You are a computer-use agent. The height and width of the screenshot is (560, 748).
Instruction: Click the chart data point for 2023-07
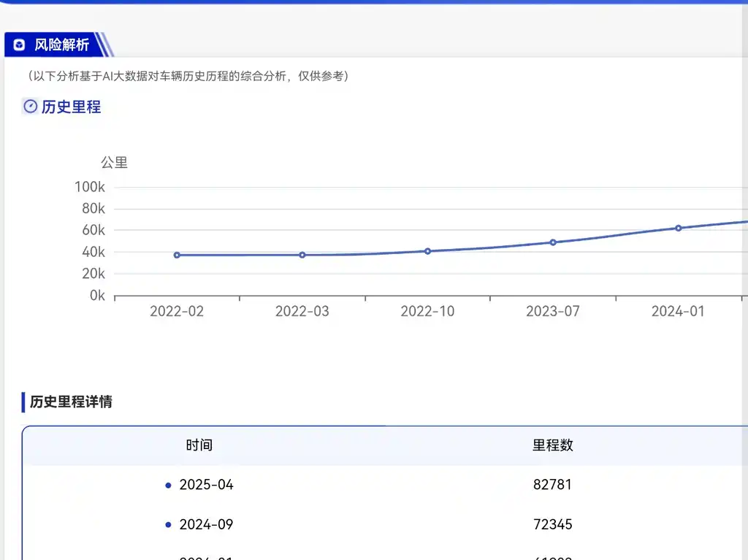[x=553, y=242]
